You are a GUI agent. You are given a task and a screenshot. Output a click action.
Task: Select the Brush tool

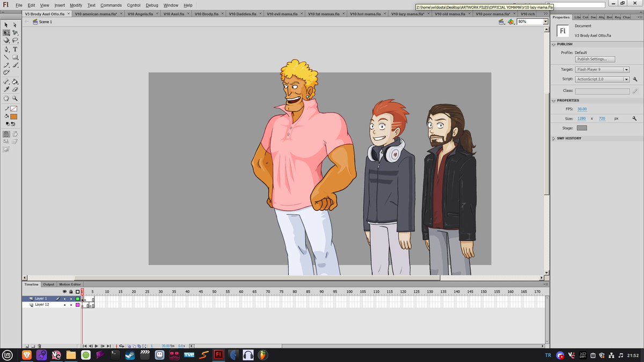[x=15, y=65]
